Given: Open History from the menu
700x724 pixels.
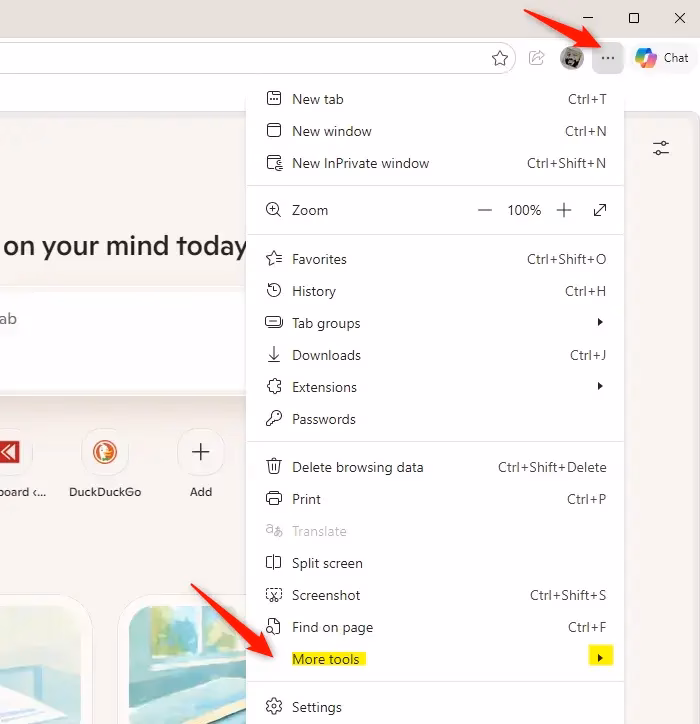Looking at the screenshot, I should [x=435, y=291].
